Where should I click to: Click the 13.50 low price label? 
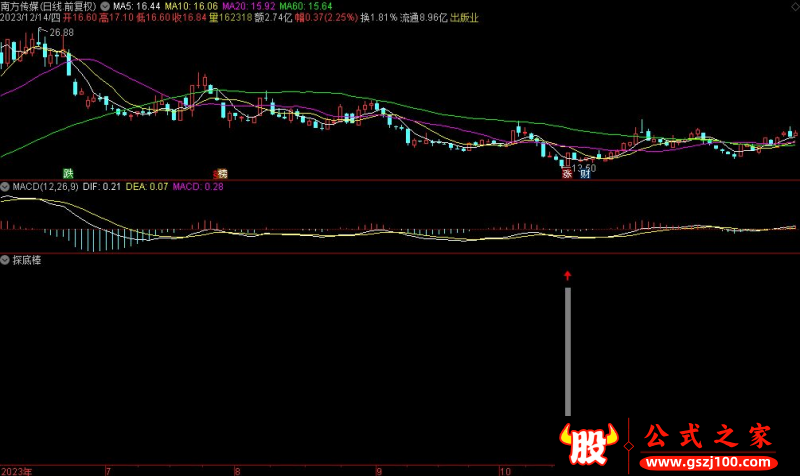[x=584, y=167]
